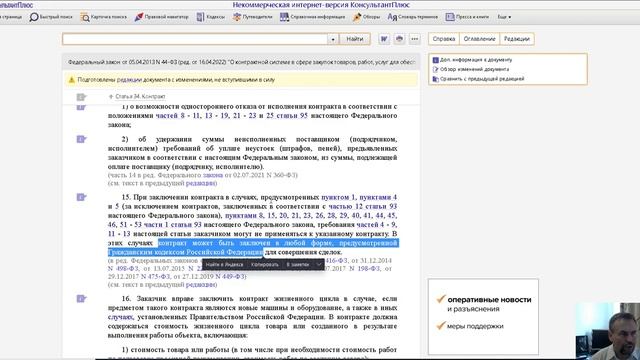Open link частью 12 статьи 93

tap(363, 206)
